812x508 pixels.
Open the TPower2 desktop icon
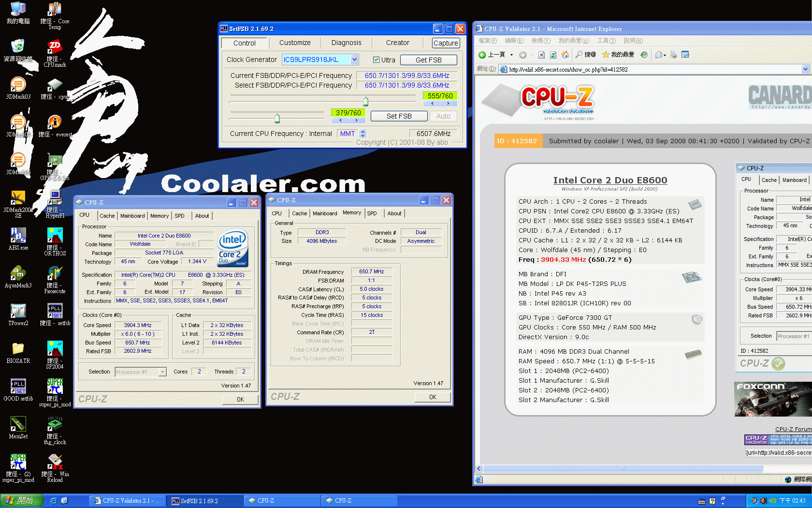coord(18,314)
